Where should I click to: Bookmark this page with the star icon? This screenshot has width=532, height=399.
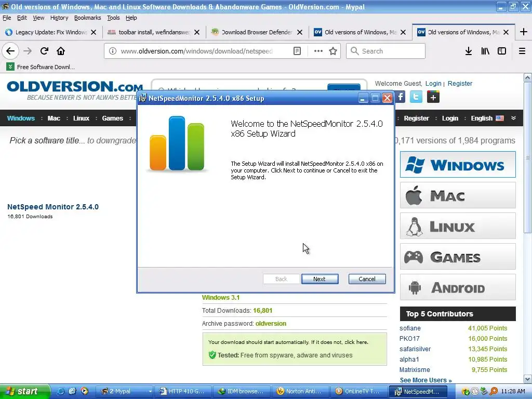click(x=333, y=51)
